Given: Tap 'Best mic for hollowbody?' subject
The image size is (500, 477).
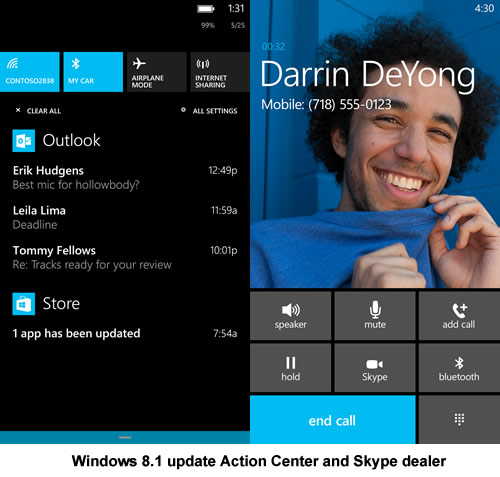Looking at the screenshot, I should click(76, 185).
